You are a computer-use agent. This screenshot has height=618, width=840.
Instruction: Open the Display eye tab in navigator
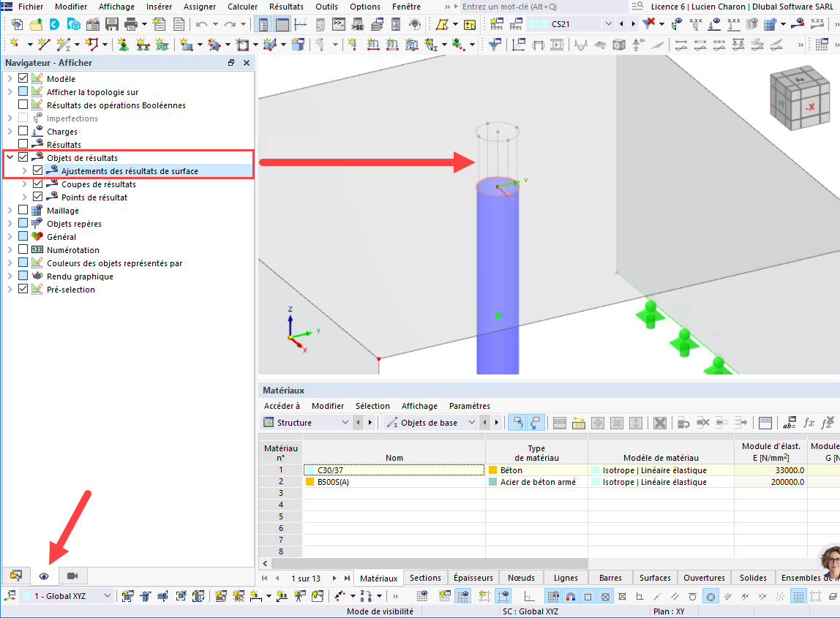coord(44,576)
